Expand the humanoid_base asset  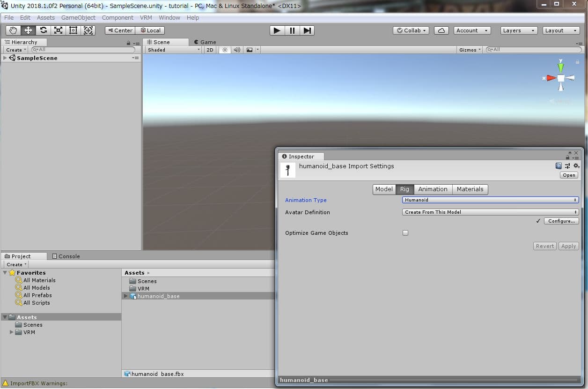coord(125,296)
